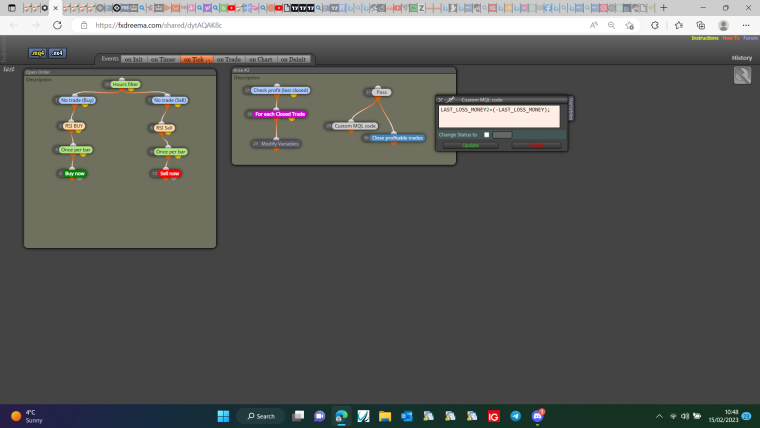Open the on Chart tab
The height and width of the screenshot is (428, 760).
click(261, 59)
